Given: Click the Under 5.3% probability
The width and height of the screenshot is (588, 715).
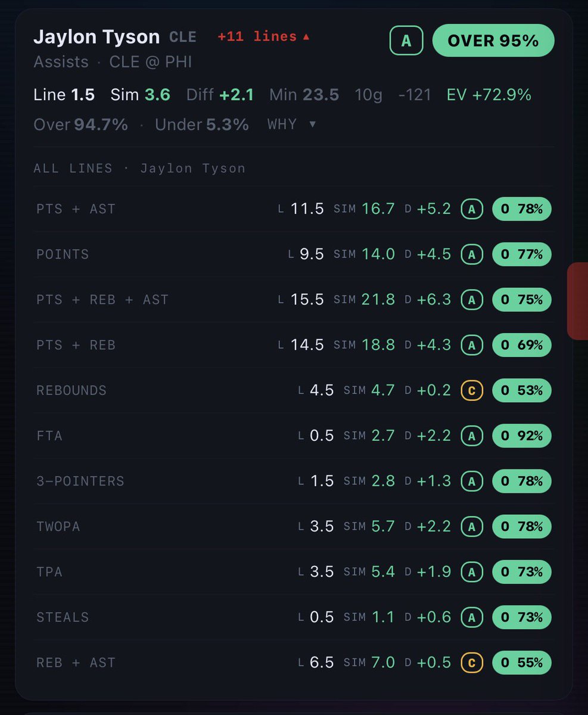Looking at the screenshot, I should point(202,125).
